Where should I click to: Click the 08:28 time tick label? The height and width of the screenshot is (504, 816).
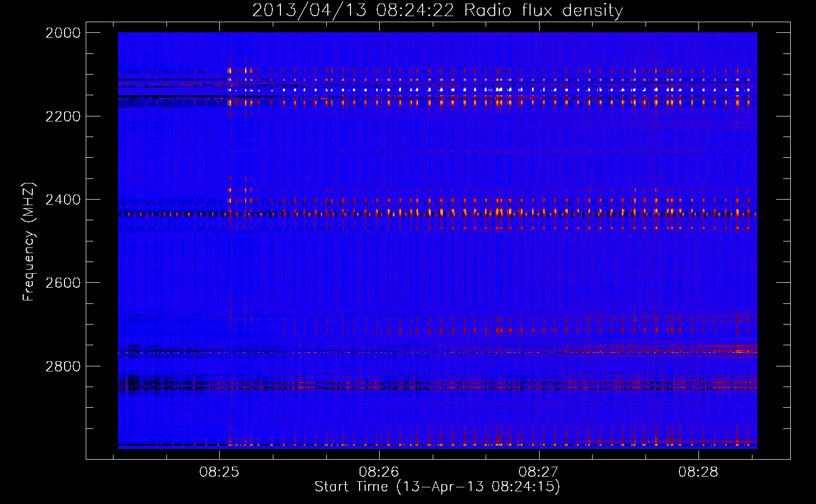[698, 472]
